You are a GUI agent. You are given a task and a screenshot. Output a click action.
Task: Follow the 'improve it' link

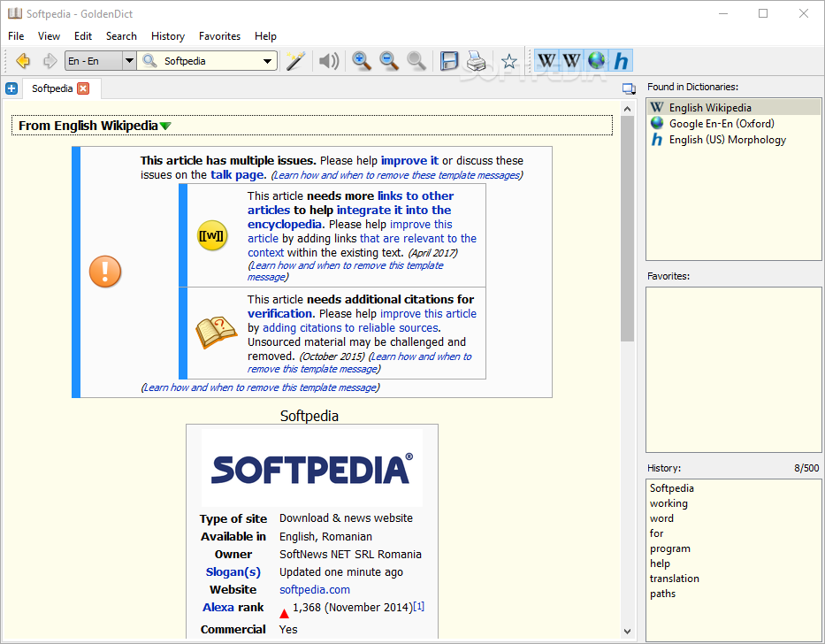(x=409, y=161)
